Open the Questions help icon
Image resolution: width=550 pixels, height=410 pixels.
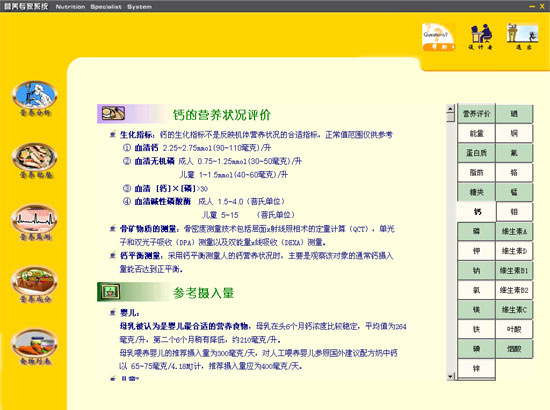point(438,37)
